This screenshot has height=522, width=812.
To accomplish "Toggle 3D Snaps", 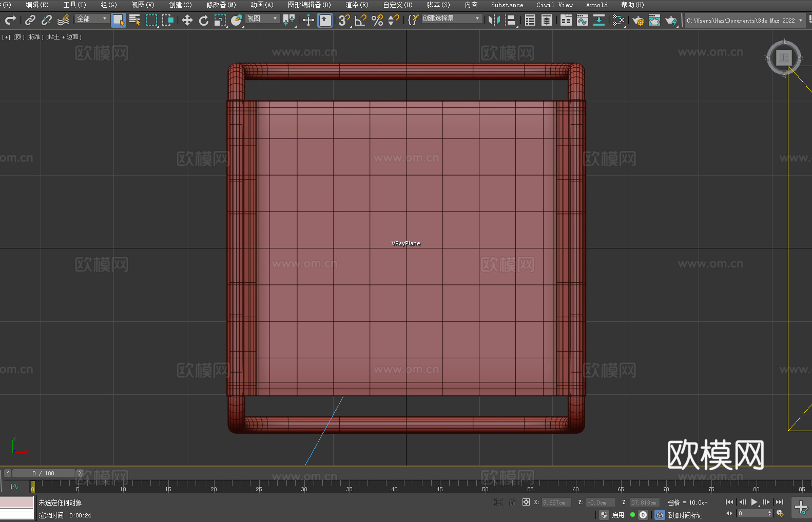I will coord(344,20).
